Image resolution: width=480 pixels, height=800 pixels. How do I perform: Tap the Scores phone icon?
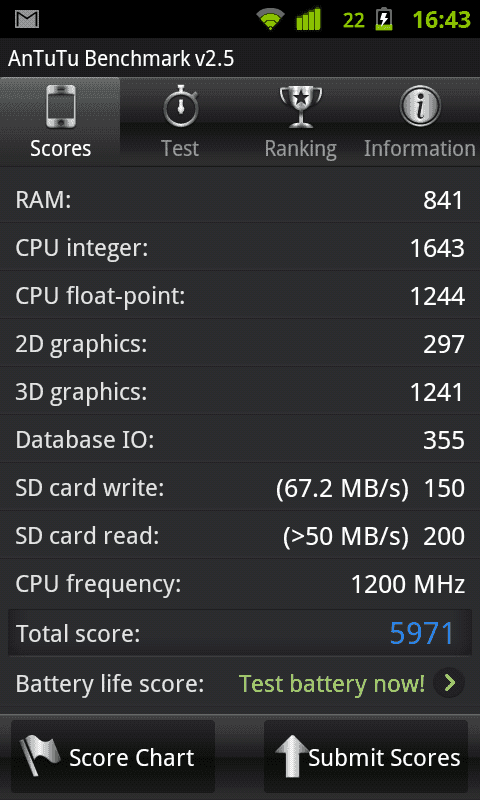61,107
